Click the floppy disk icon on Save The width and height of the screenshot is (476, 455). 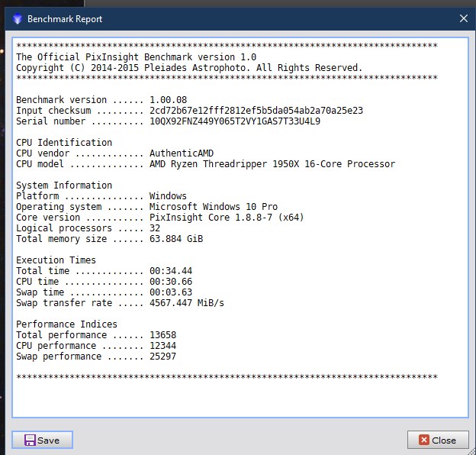(x=30, y=440)
